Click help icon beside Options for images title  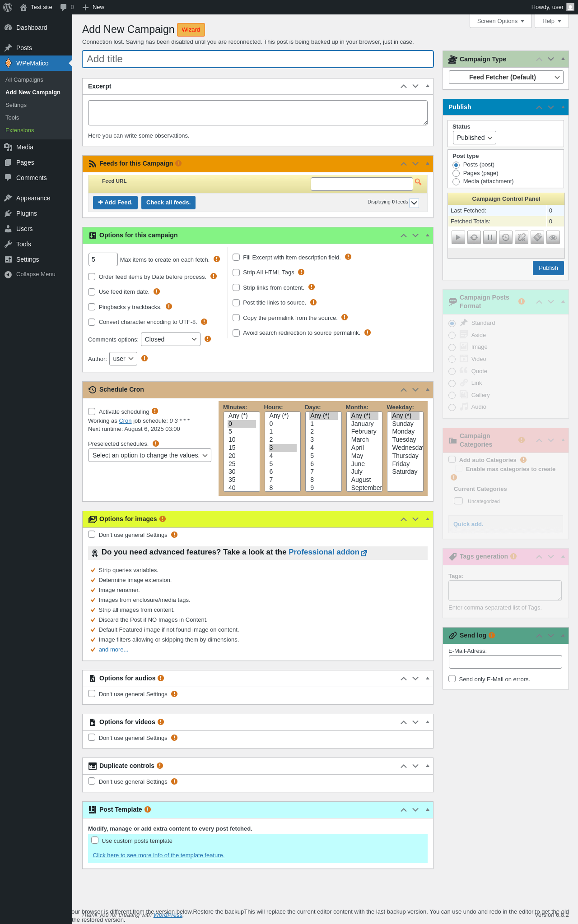(x=163, y=519)
